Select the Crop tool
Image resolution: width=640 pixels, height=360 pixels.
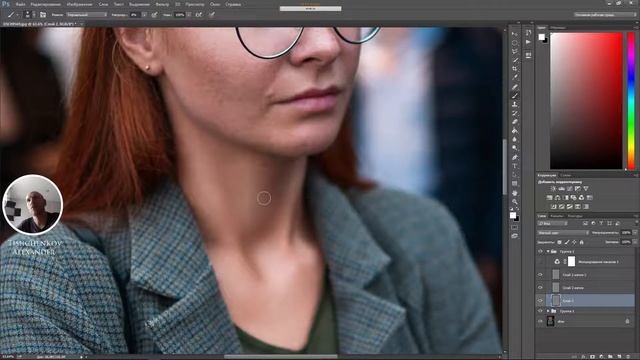[x=515, y=69]
